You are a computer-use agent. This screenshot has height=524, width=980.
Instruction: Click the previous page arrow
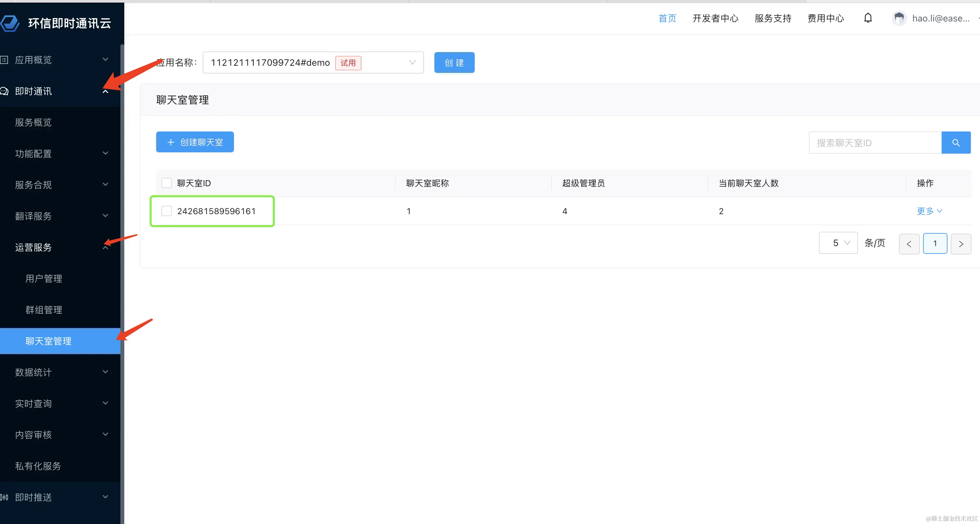[x=909, y=243]
